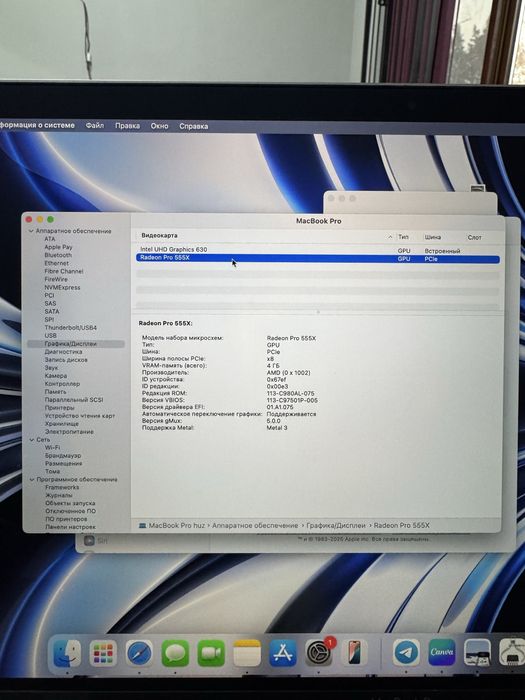Select Контроллер in the sidebar
525x700 pixels.
coord(62,383)
